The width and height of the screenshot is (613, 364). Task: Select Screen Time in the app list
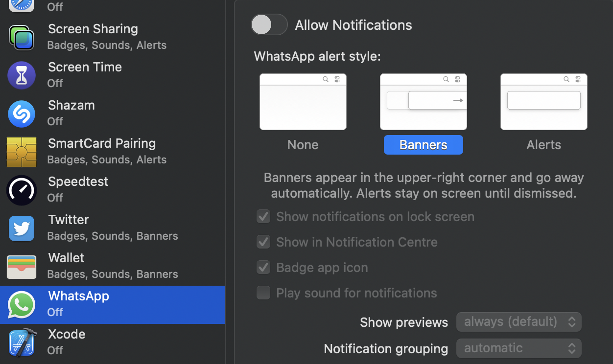click(x=113, y=75)
